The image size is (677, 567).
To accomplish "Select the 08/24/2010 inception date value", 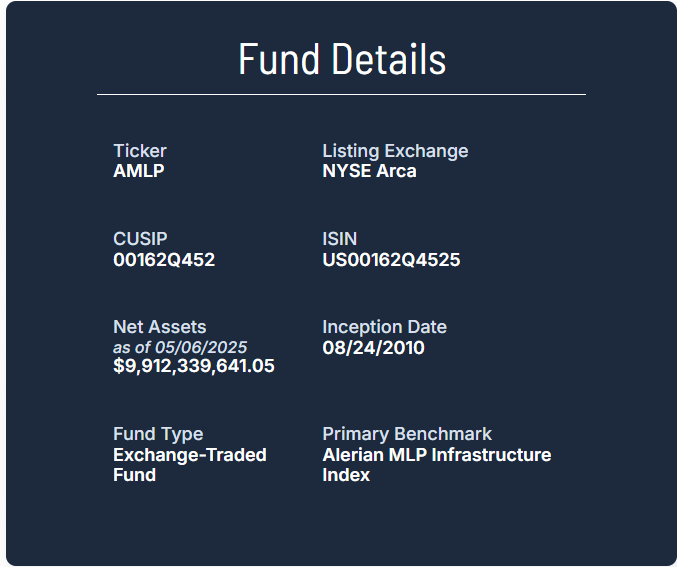I will point(373,348).
